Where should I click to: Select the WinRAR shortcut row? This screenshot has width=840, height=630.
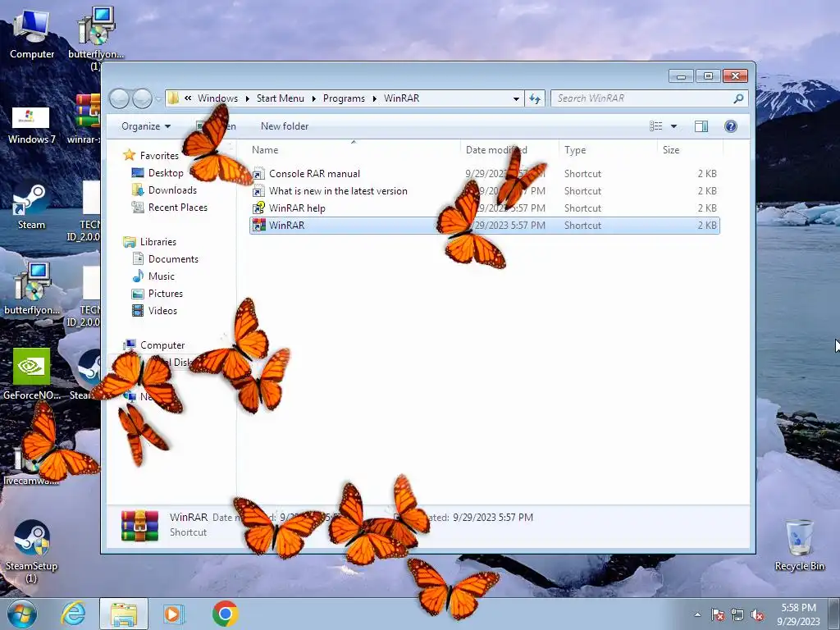tap(485, 226)
